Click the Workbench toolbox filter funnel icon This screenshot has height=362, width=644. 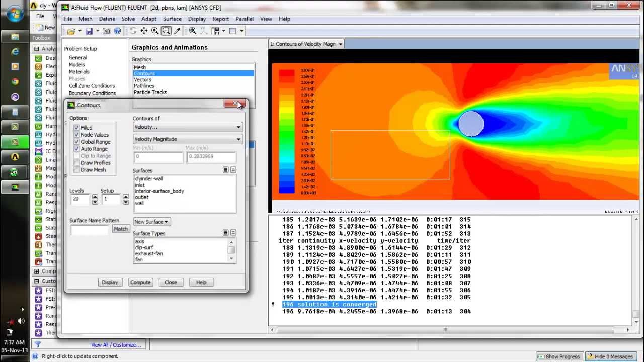point(37,345)
